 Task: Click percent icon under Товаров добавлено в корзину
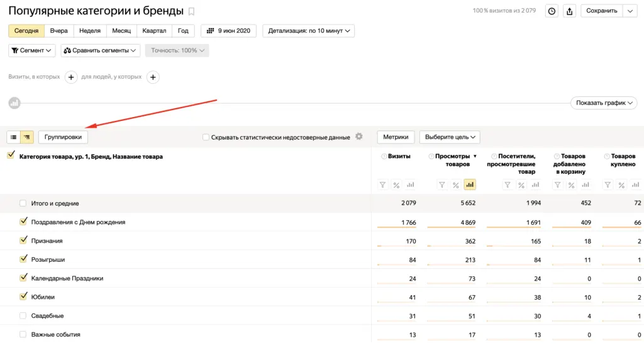point(571,185)
